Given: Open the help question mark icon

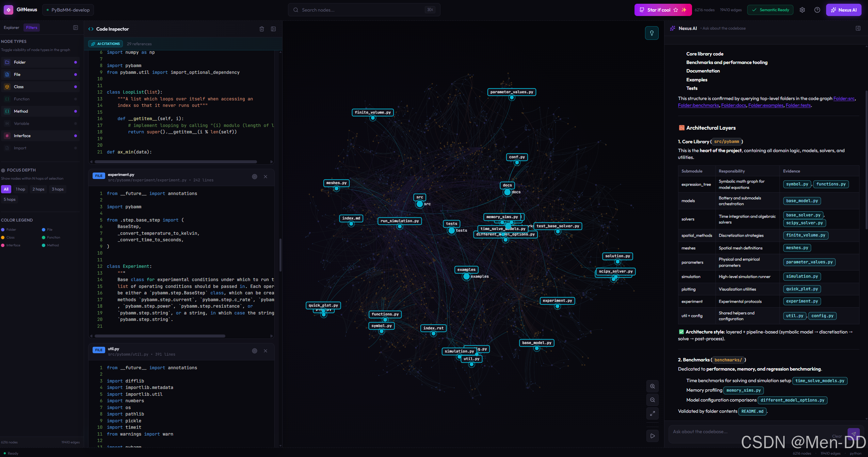Looking at the screenshot, I should pyautogui.click(x=817, y=10).
